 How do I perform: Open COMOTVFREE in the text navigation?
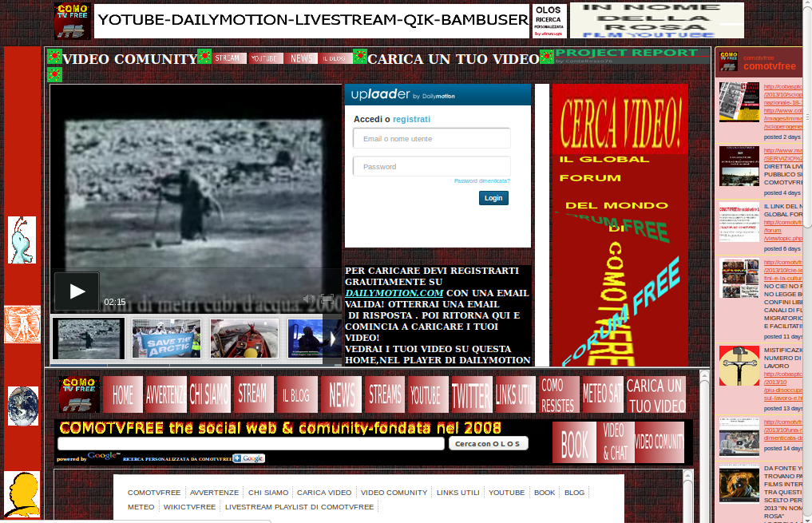coord(154,493)
